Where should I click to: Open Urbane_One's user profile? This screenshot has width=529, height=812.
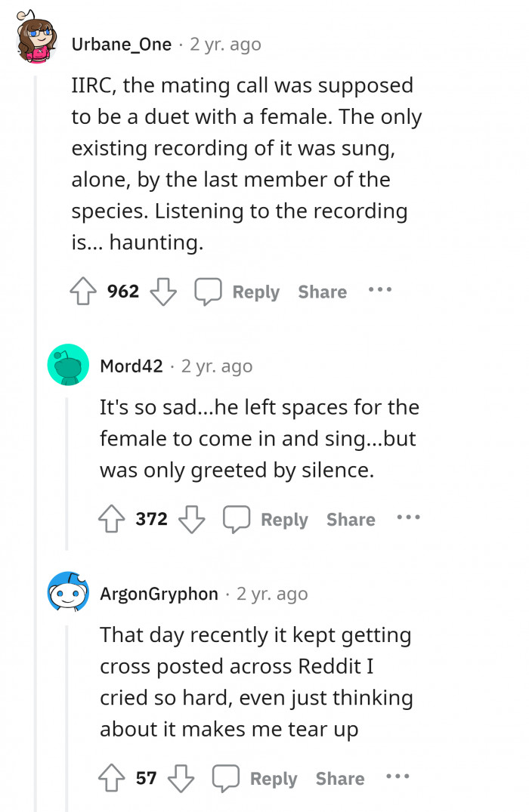(x=121, y=45)
